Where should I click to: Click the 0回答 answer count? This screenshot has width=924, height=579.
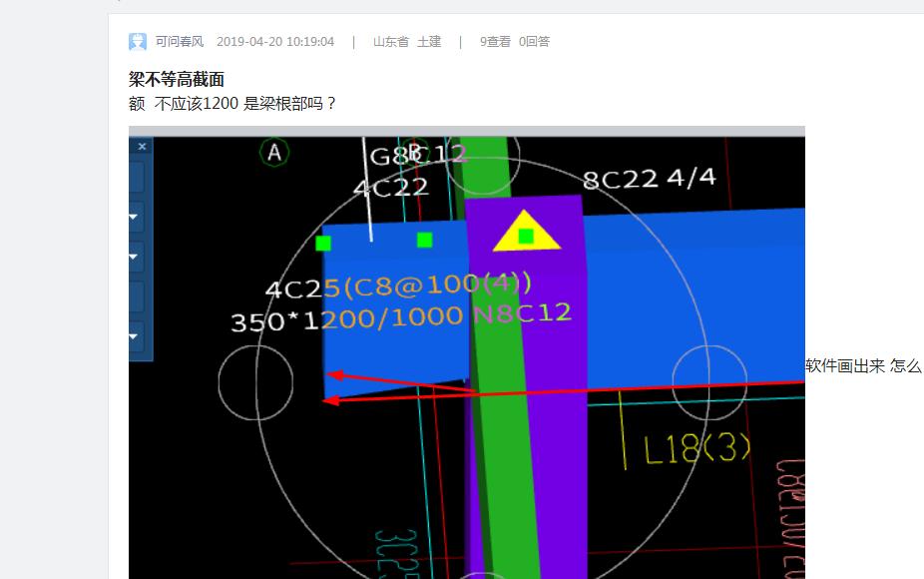(x=534, y=41)
